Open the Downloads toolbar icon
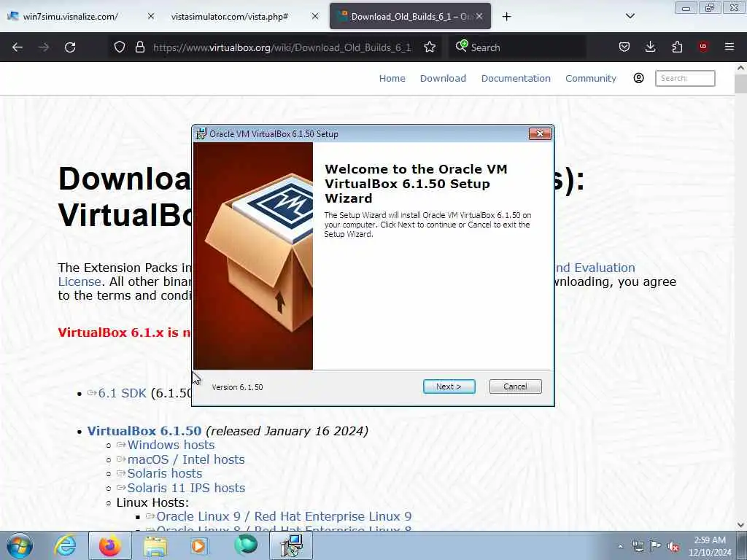Screen dimensions: 747x560 coord(650,47)
